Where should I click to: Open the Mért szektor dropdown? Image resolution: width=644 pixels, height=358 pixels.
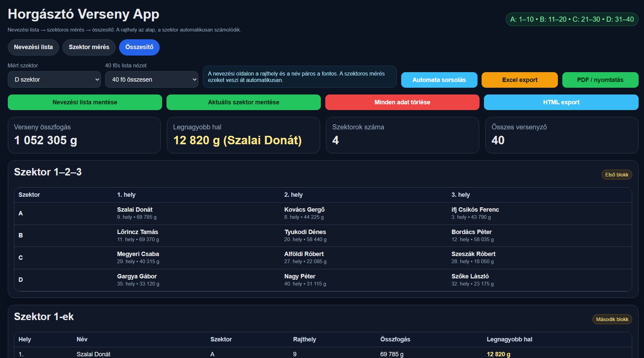(54, 80)
